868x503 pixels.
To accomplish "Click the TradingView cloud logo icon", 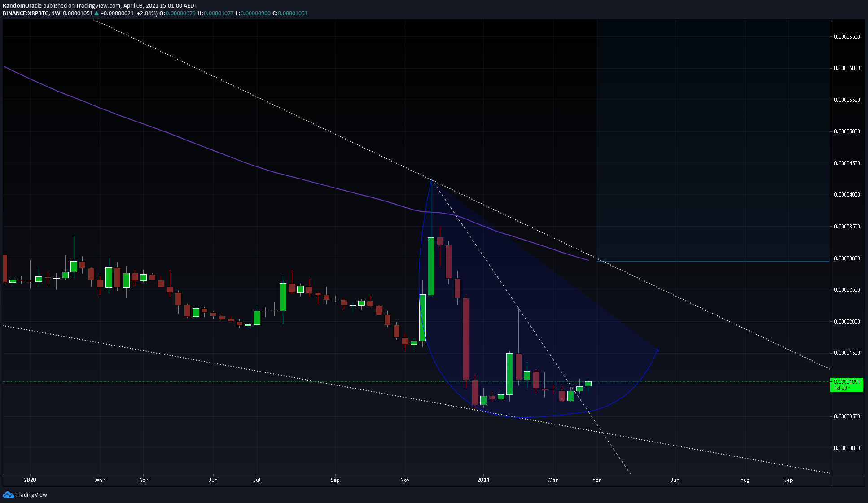I will click(x=8, y=494).
